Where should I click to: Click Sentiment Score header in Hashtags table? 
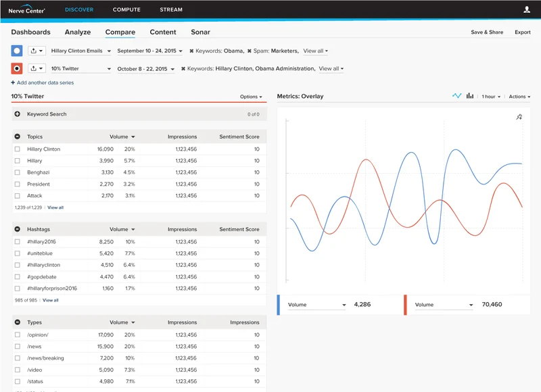pyautogui.click(x=239, y=229)
